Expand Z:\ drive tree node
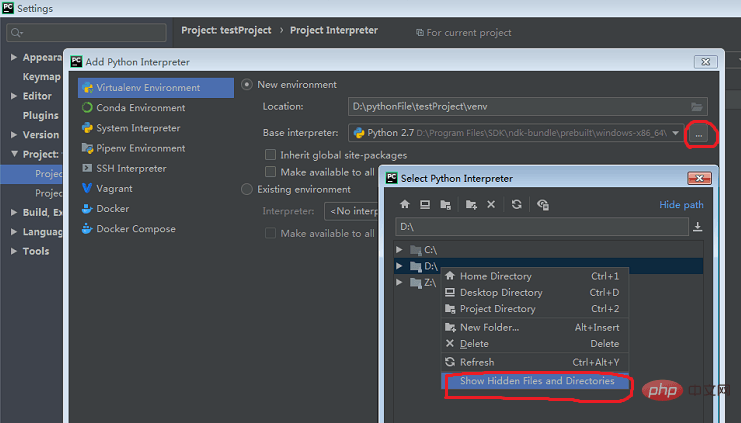Image resolution: width=741 pixels, height=423 pixels. [x=399, y=283]
